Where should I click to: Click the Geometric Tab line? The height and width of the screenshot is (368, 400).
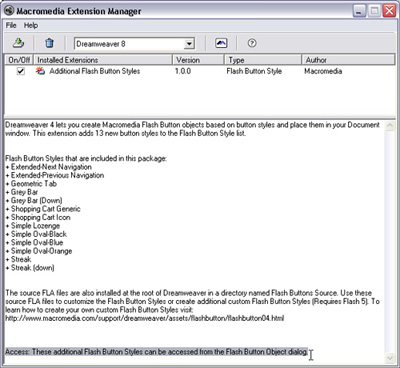tap(31, 184)
